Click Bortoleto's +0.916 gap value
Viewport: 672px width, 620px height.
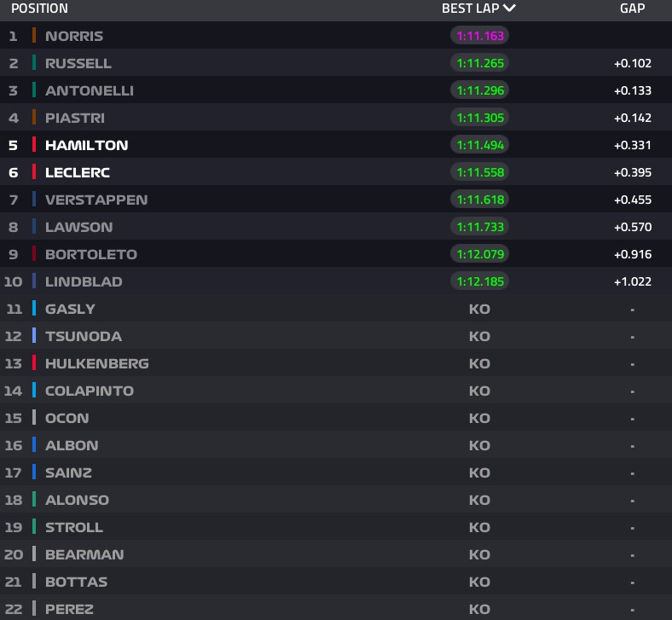click(633, 254)
